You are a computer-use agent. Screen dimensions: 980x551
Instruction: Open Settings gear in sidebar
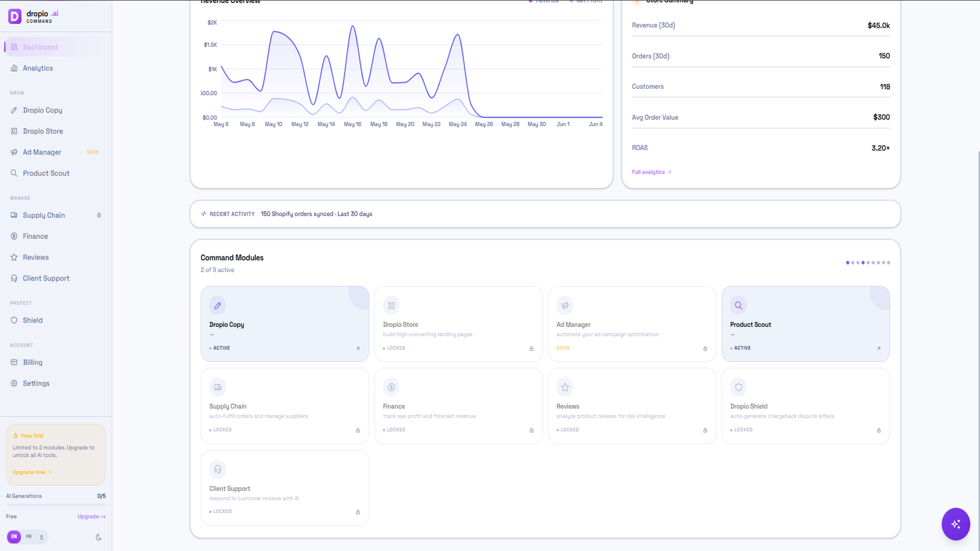14,383
